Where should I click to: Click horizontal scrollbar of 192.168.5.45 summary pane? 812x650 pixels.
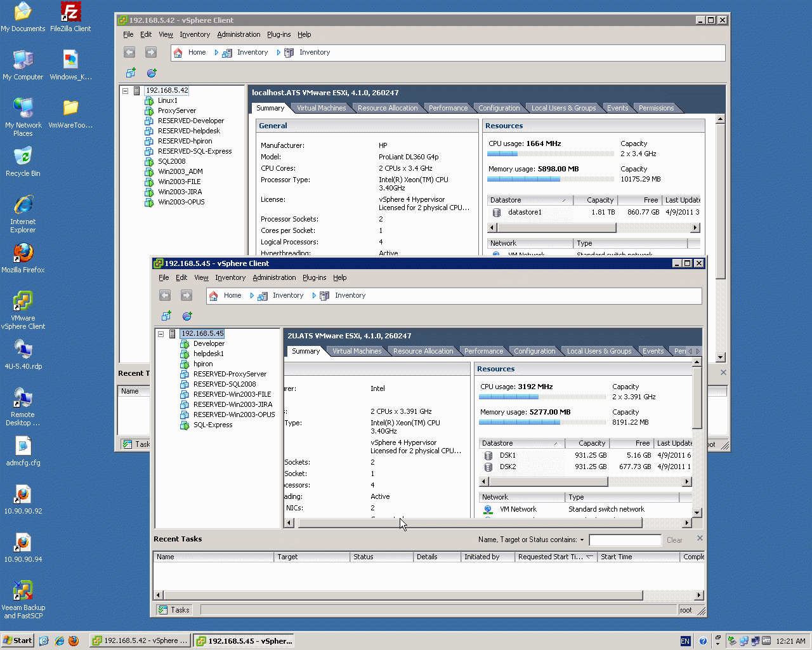click(469, 523)
